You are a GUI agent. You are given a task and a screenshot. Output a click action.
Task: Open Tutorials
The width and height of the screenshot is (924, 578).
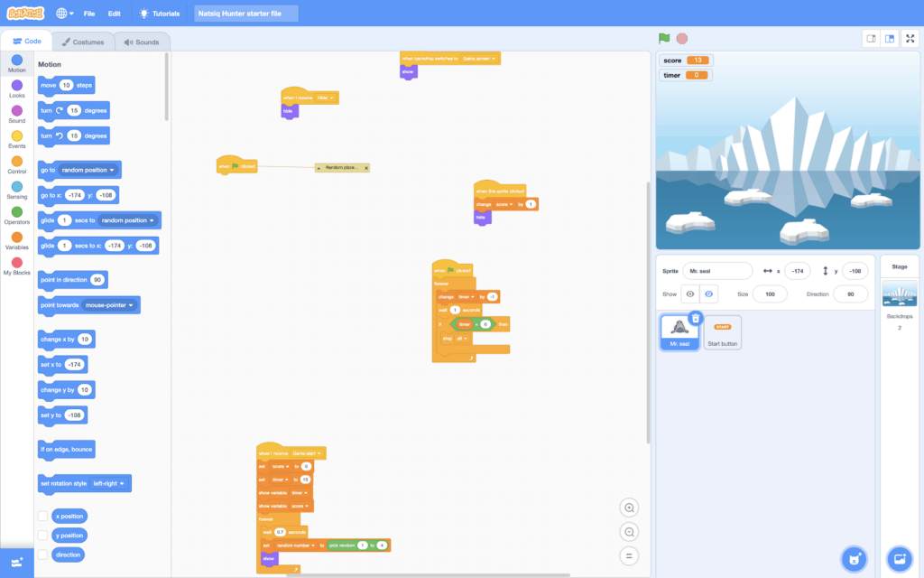click(x=160, y=13)
